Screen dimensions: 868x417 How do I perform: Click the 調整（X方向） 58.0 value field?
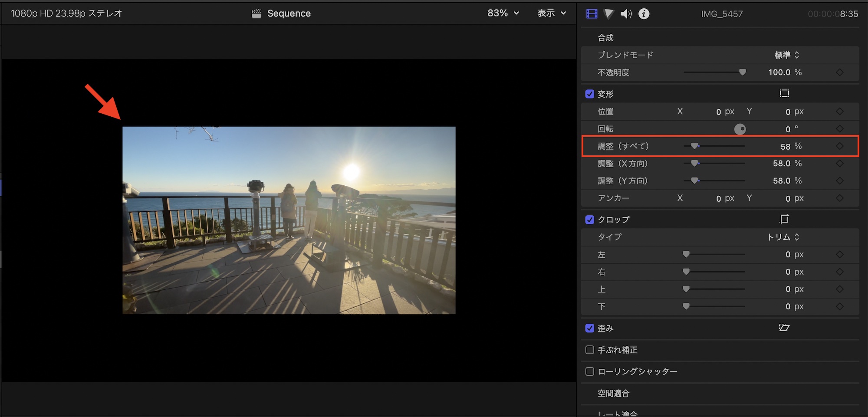tap(781, 164)
